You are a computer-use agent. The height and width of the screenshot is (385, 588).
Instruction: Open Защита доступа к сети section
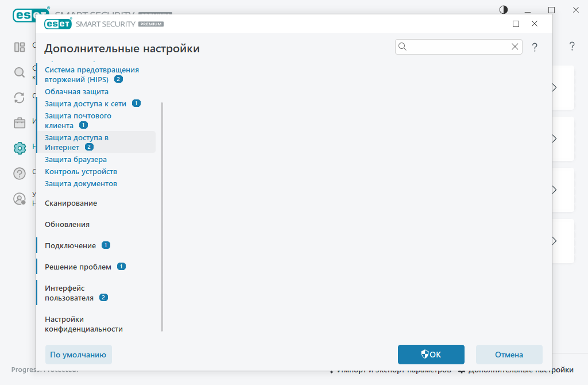click(86, 103)
